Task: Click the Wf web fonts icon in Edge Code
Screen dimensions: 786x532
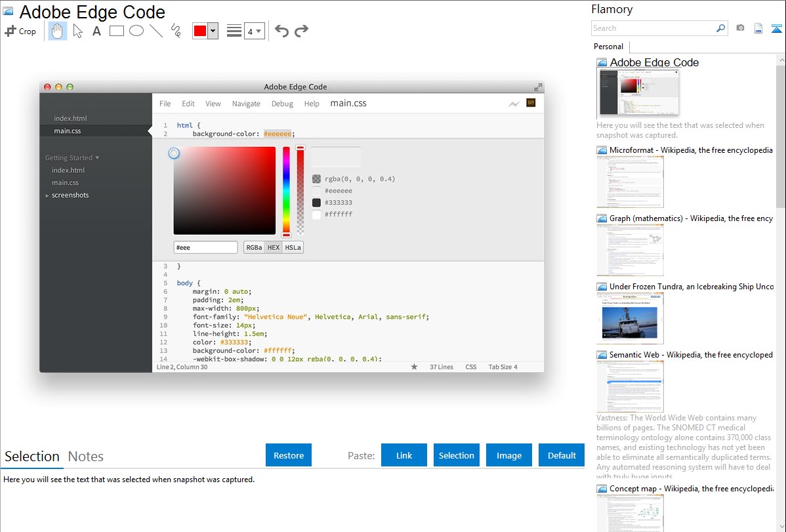Action: click(x=531, y=103)
